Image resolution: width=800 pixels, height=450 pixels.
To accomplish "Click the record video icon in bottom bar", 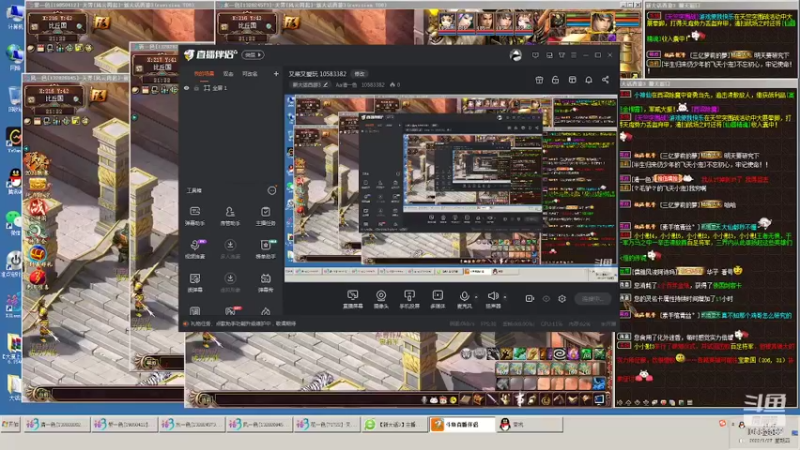I will (530, 298).
